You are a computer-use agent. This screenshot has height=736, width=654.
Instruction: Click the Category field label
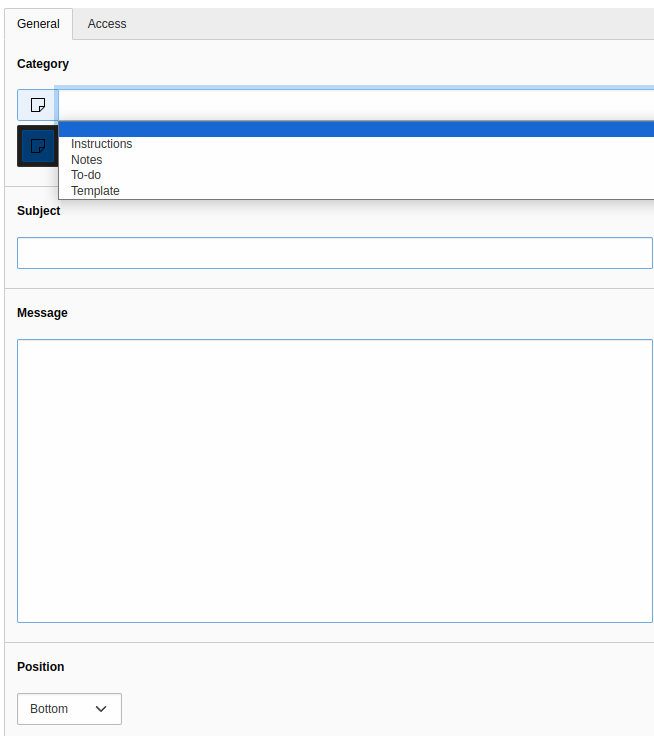(x=43, y=64)
